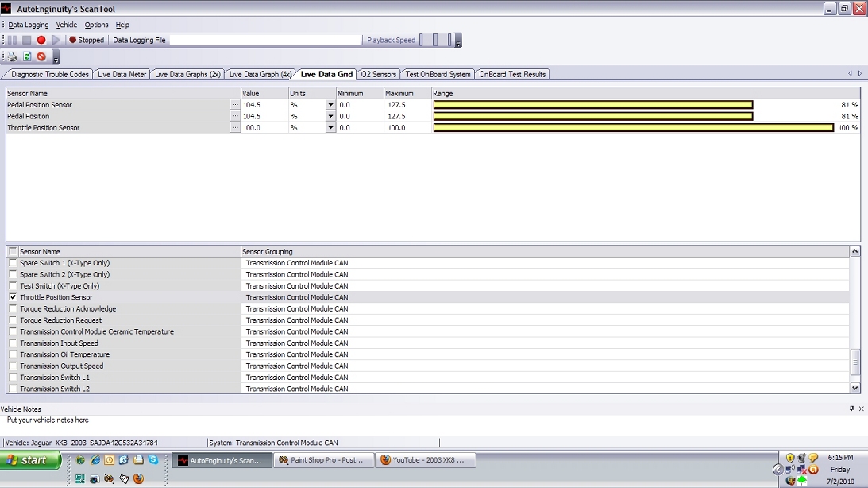This screenshot has width=868, height=488.
Task: Open units dropdown for Pedal Position Sensor
Action: [x=330, y=105]
